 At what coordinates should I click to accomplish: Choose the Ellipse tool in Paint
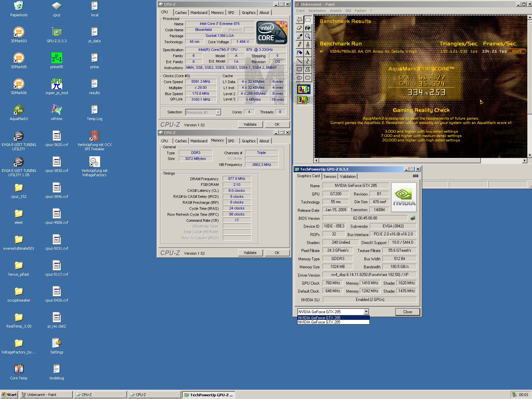pos(300,77)
